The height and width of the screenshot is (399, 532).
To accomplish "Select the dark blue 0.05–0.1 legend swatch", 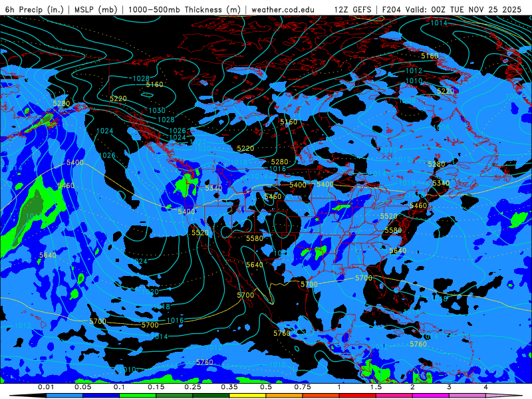I will click(101, 396).
